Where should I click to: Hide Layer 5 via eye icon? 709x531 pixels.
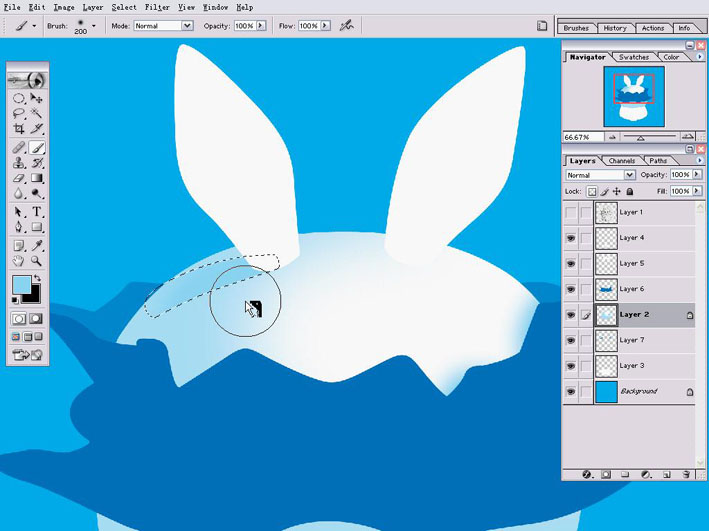coord(571,263)
